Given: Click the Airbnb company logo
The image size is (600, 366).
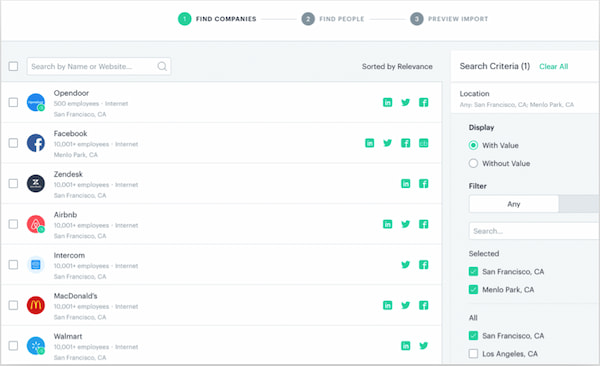Looking at the screenshot, I should [x=36, y=224].
